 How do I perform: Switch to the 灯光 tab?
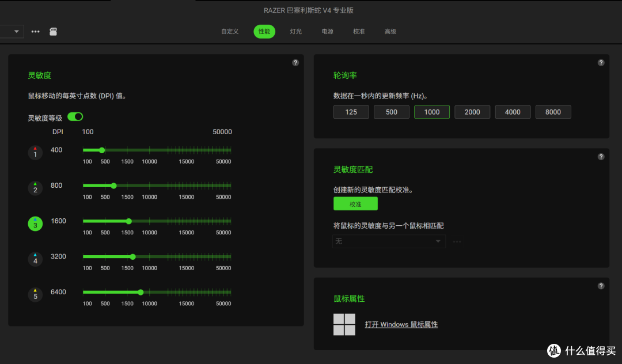click(x=296, y=31)
